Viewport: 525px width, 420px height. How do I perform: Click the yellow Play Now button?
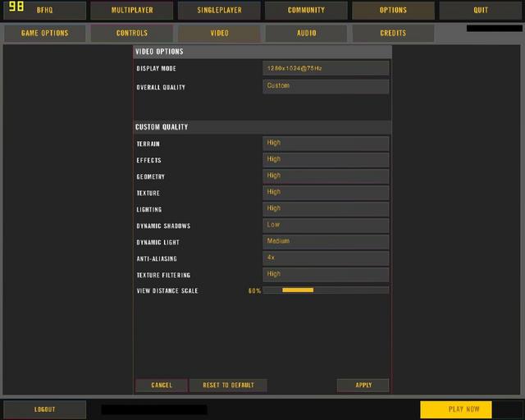coord(456,409)
